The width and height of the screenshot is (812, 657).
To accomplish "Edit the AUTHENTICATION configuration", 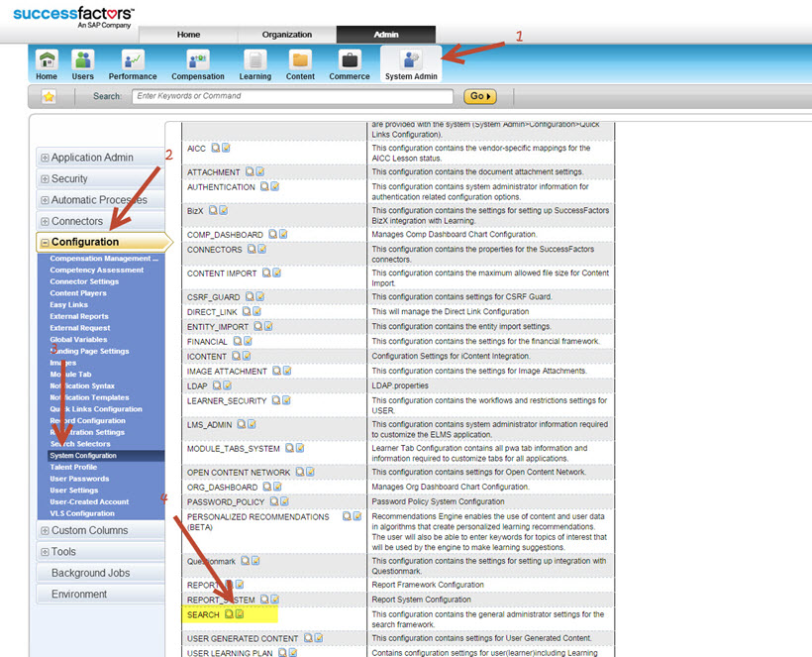I will pos(275,186).
